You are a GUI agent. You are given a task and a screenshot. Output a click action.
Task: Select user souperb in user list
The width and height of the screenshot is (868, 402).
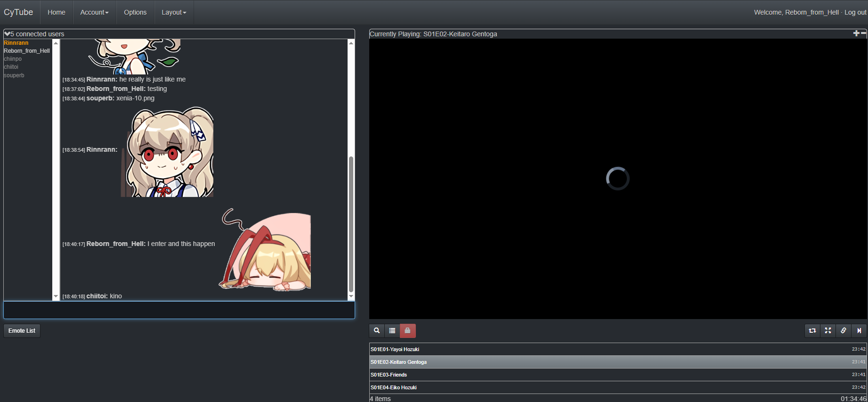(x=14, y=75)
